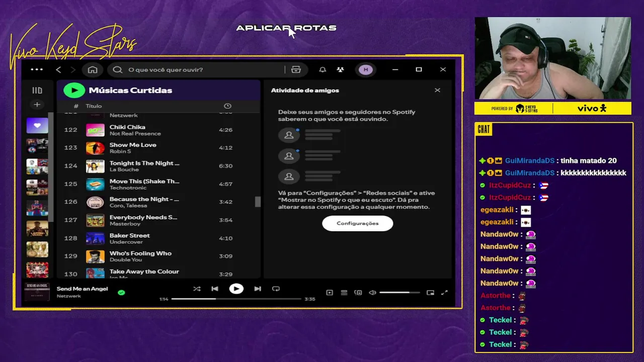Click the search magnifier icon
This screenshot has width=644, height=362.
coord(118,69)
